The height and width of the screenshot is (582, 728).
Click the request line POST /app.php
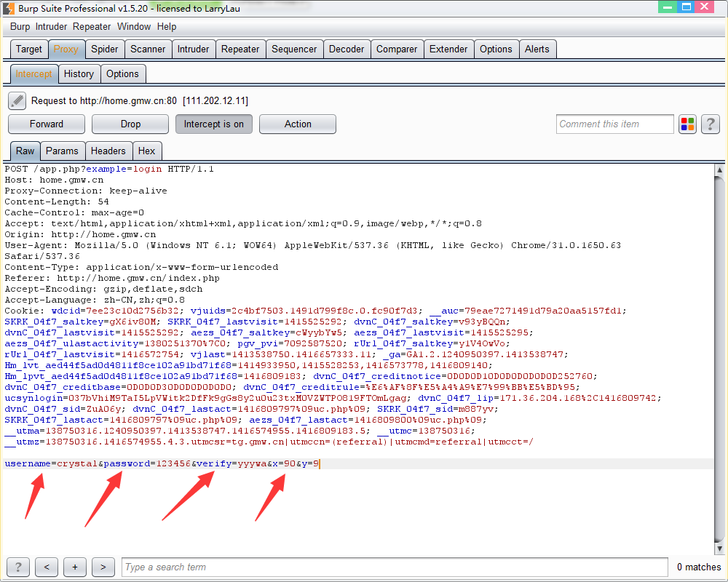109,169
